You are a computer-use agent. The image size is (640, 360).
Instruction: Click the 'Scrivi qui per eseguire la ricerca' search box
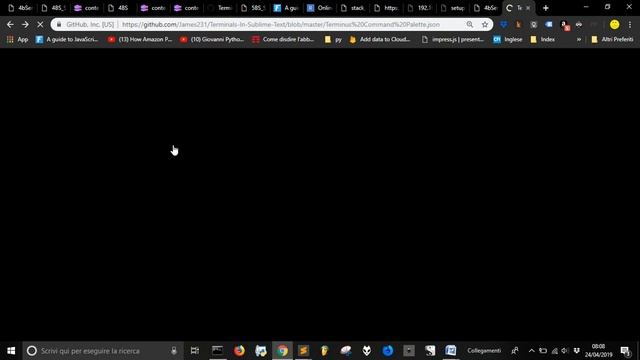pyautogui.click(x=103, y=351)
